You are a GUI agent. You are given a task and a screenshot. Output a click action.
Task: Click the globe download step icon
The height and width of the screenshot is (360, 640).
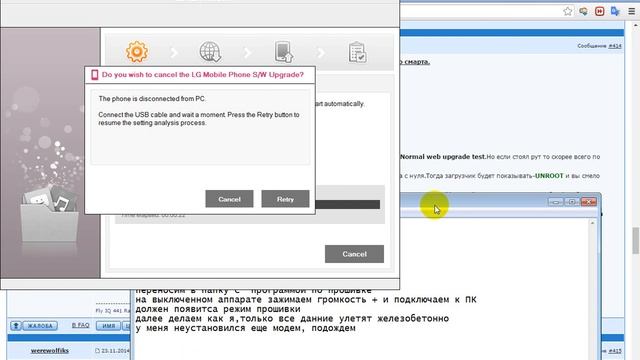click(210, 52)
